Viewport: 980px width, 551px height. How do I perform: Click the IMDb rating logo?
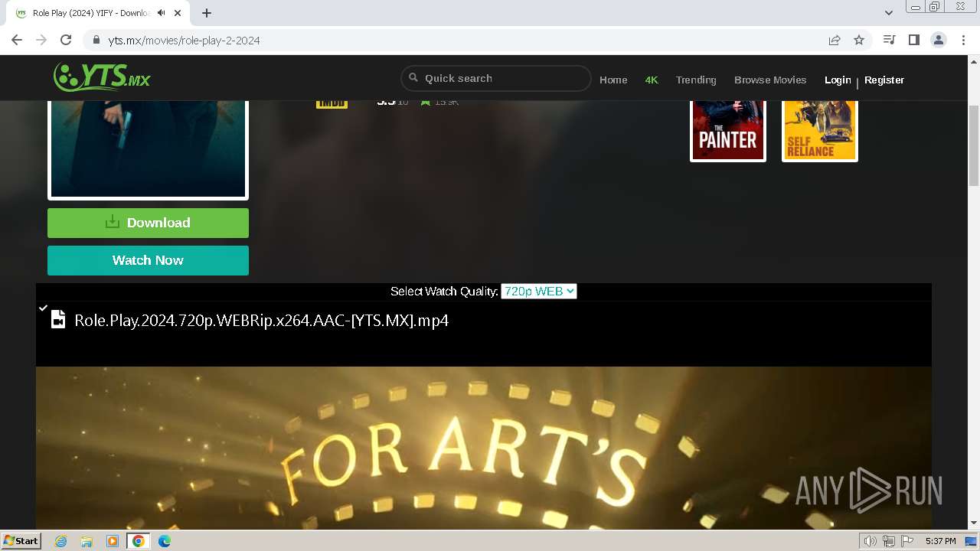tap(332, 103)
